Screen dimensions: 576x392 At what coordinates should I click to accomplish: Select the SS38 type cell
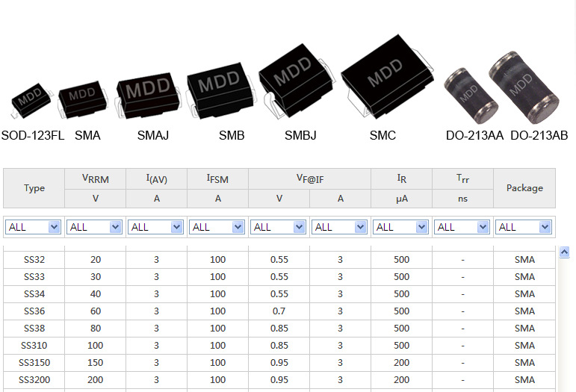point(34,328)
